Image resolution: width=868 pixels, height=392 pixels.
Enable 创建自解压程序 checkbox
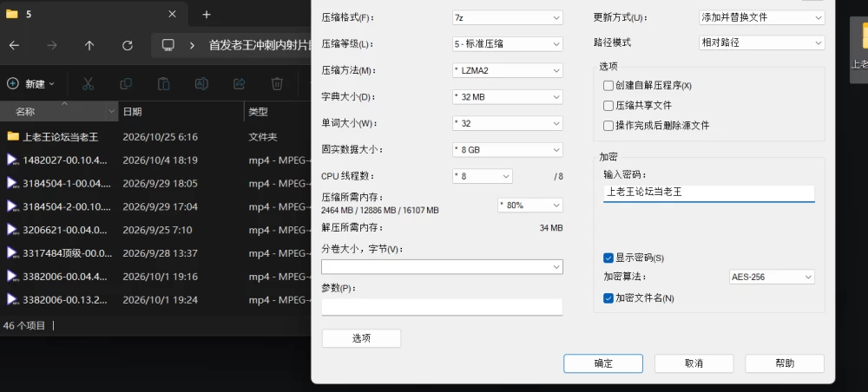click(x=608, y=86)
